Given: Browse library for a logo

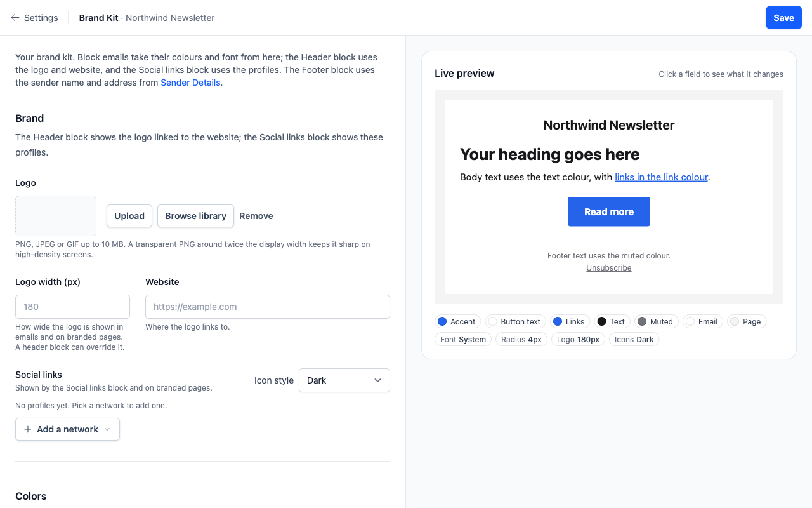Looking at the screenshot, I should click(x=195, y=216).
